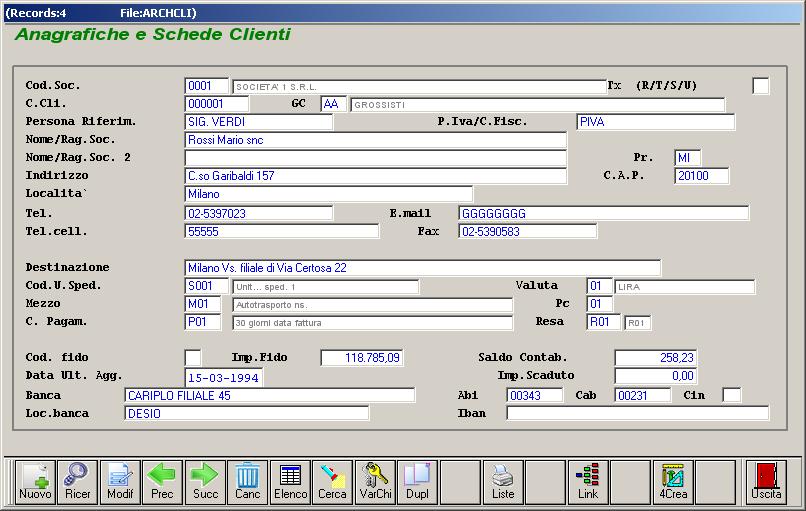Image resolution: width=806 pixels, height=511 pixels.
Task: Click the Resa code field R01
Action: tap(603, 322)
